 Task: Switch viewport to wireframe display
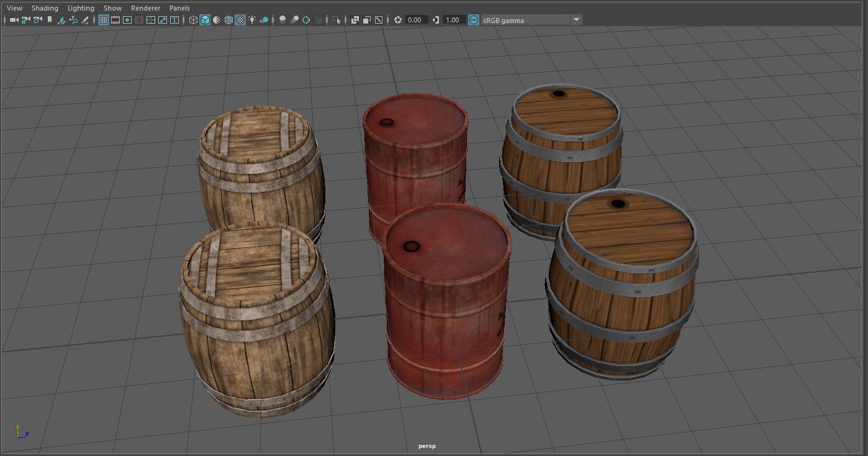(x=195, y=19)
